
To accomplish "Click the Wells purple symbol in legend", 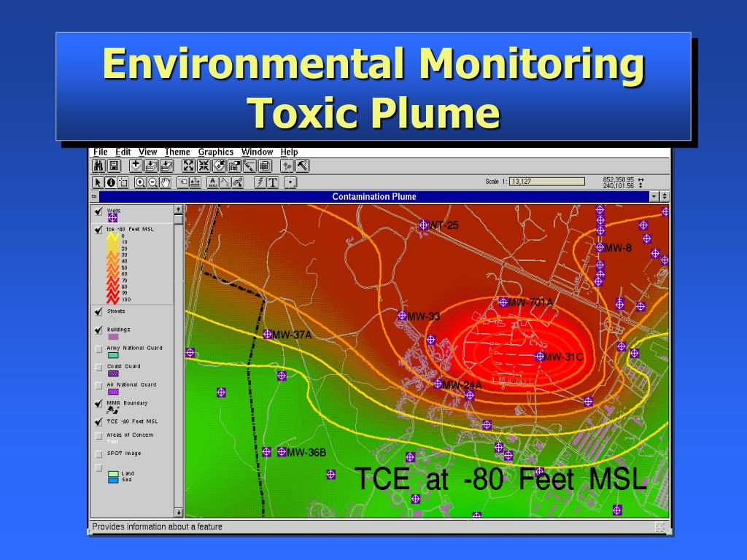I will [x=112, y=218].
